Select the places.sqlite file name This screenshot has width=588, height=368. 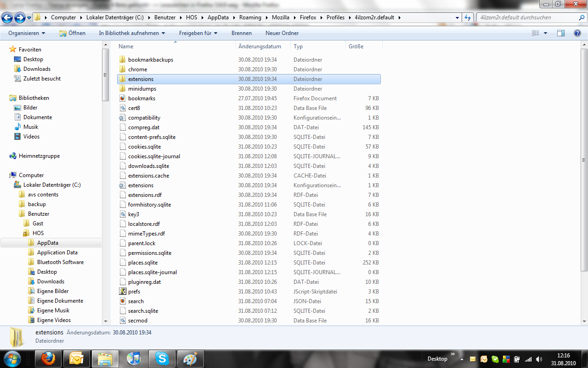pos(143,263)
